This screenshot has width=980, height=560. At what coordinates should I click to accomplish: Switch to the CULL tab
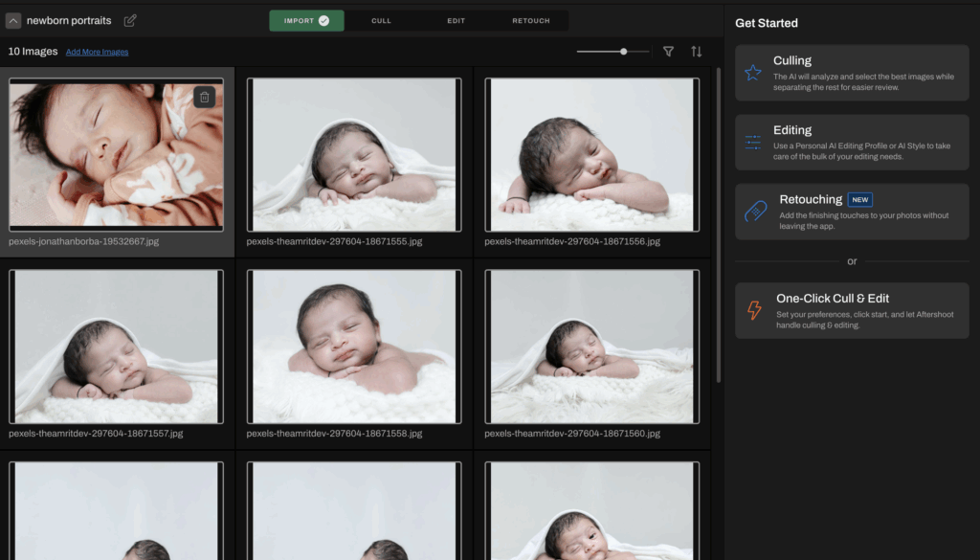(x=381, y=19)
